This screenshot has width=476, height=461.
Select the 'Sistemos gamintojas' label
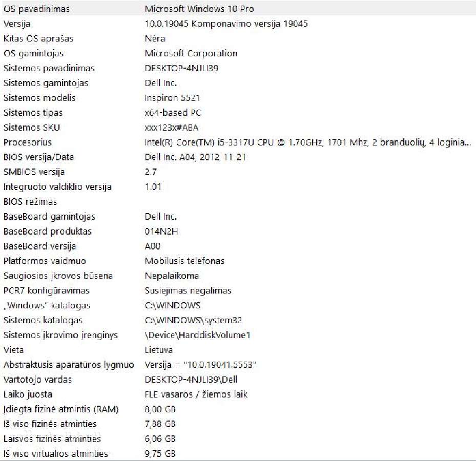[x=46, y=83]
